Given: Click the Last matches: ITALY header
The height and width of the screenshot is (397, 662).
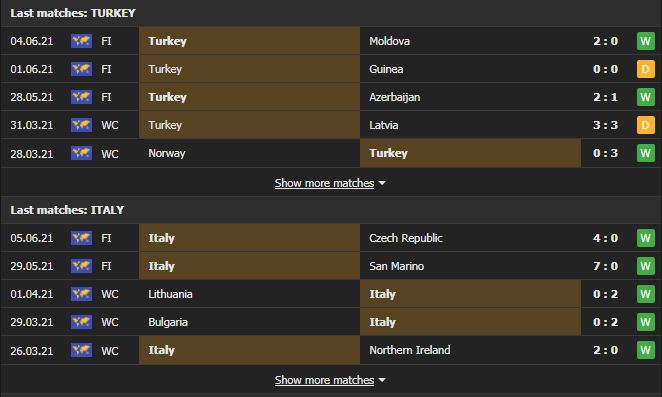Looking at the screenshot, I should pos(67,210).
